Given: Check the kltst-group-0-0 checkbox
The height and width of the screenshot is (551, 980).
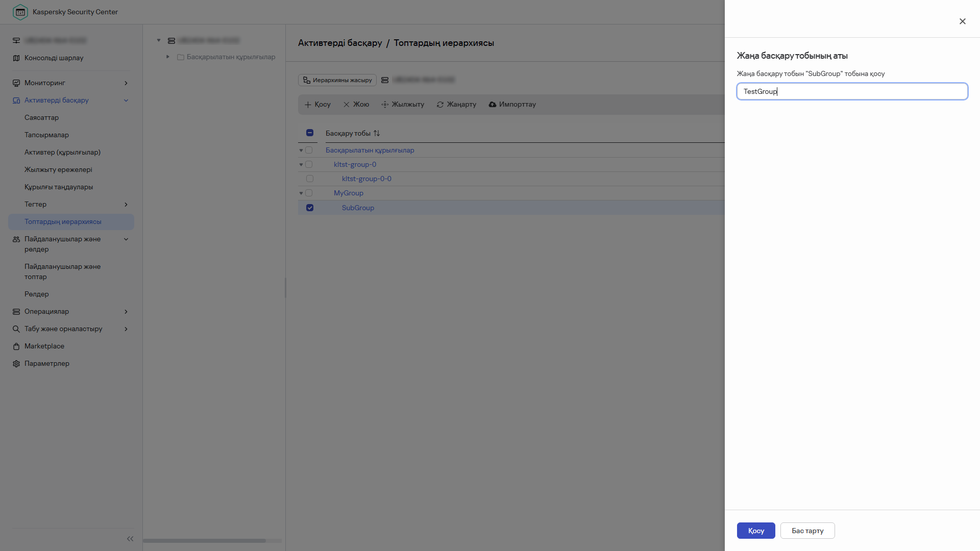Looking at the screenshot, I should [x=310, y=179].
